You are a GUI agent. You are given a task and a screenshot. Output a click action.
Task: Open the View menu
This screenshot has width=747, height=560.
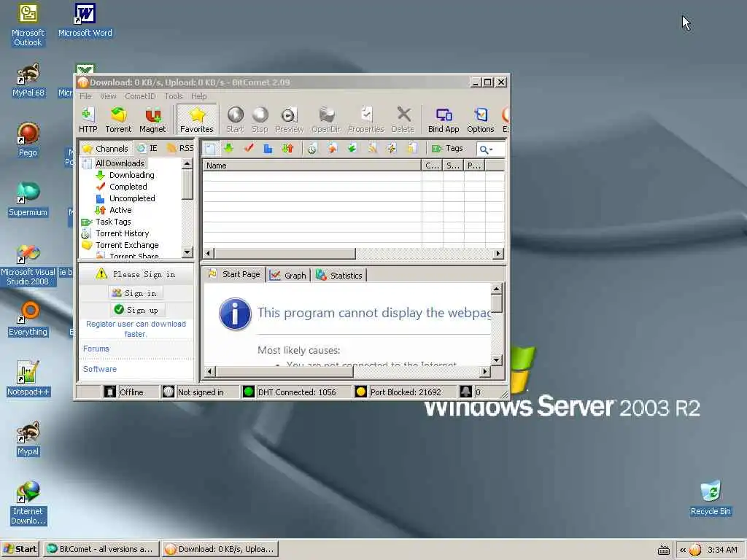tap(108, 96)
